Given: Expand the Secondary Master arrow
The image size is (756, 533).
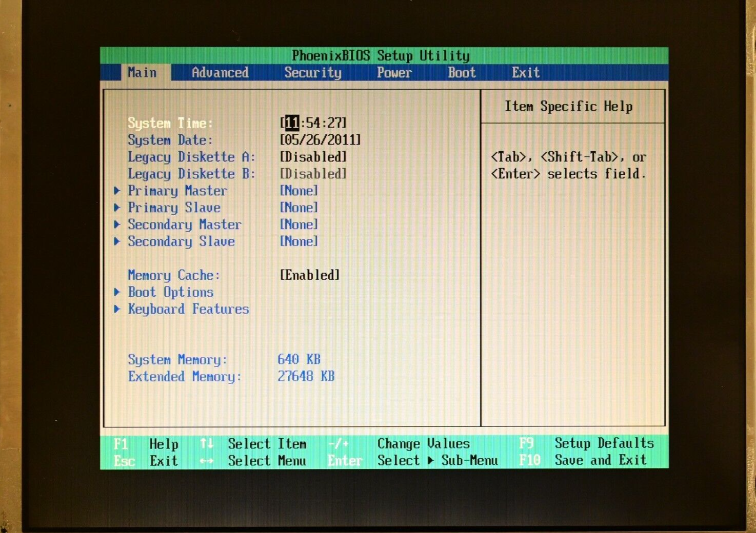Looking at the screenshot, I should click(x=117, y=224).
